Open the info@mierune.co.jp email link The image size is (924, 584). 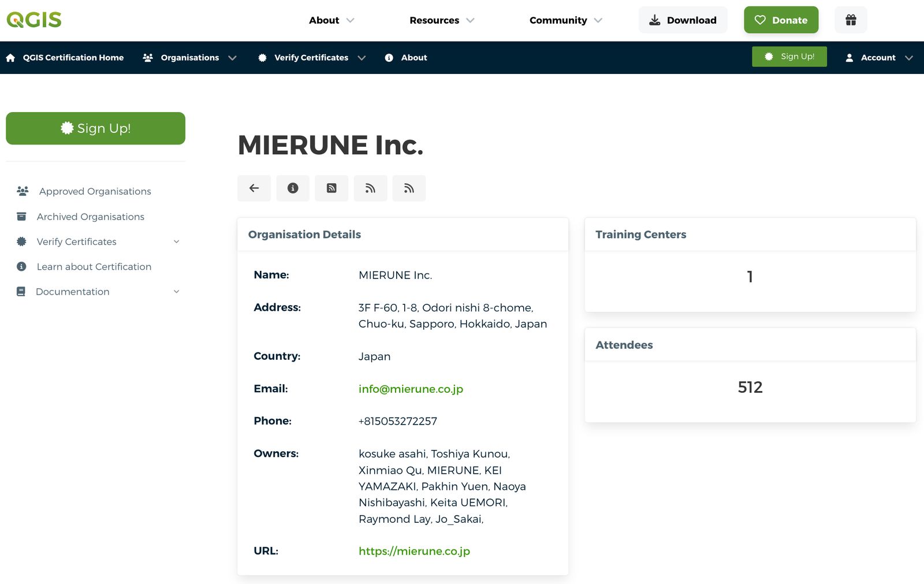tap(411, 389)
